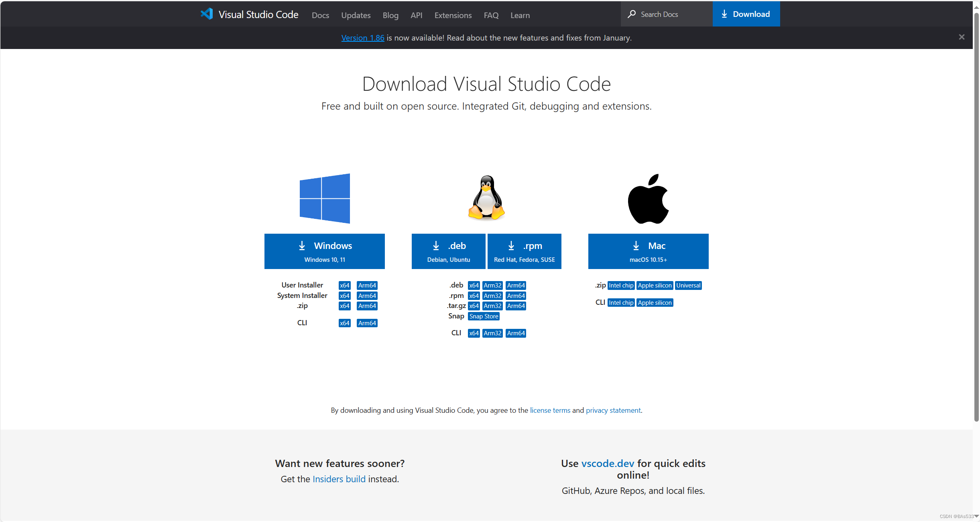
Task: Select Windows System Installer x64
Action: pos(344,296)
